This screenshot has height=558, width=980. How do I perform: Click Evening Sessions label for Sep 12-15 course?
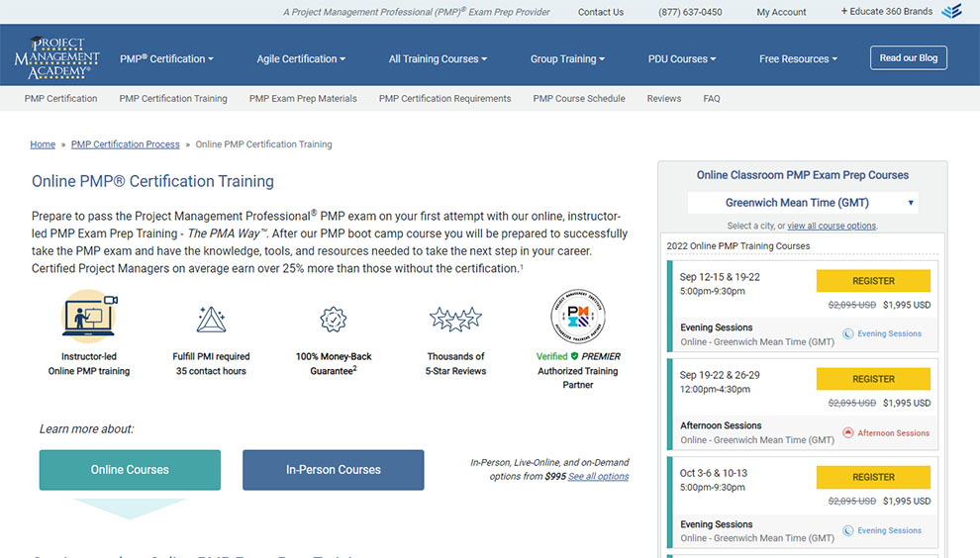pos(889,333)
